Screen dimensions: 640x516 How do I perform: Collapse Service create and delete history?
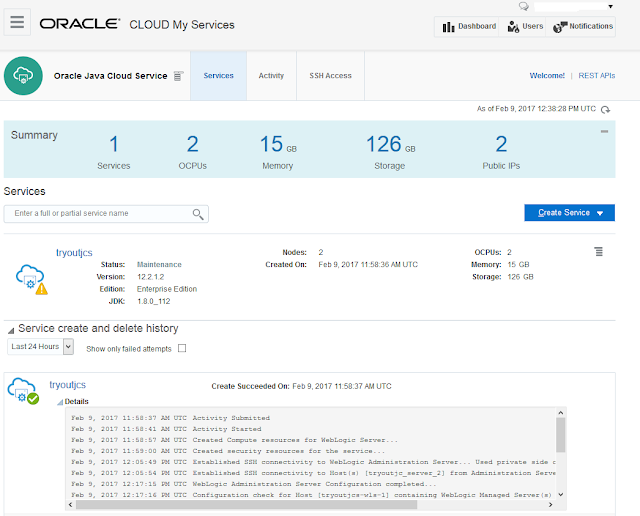coord(11,329)
